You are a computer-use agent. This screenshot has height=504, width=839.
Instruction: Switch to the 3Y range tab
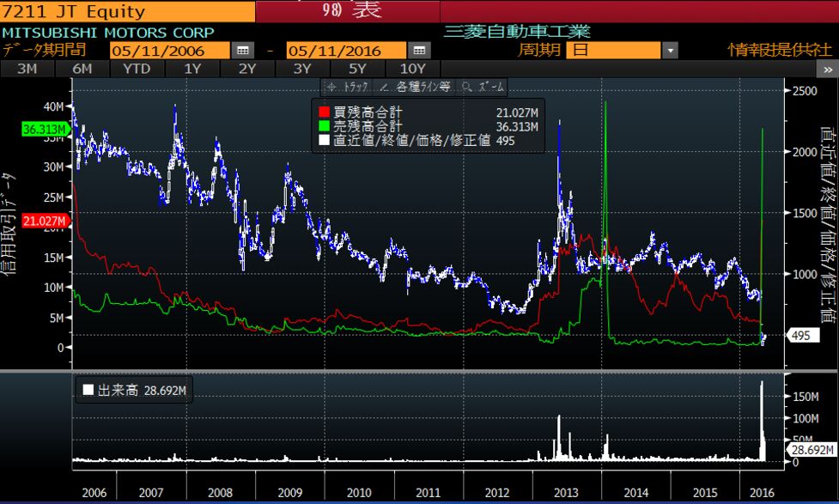click(x=302, y=69)
